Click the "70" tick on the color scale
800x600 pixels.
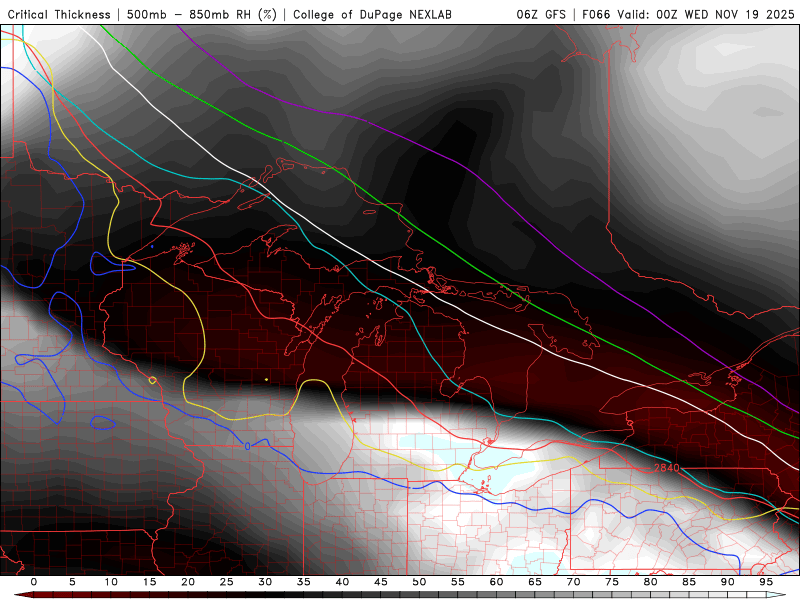(573, 582)
